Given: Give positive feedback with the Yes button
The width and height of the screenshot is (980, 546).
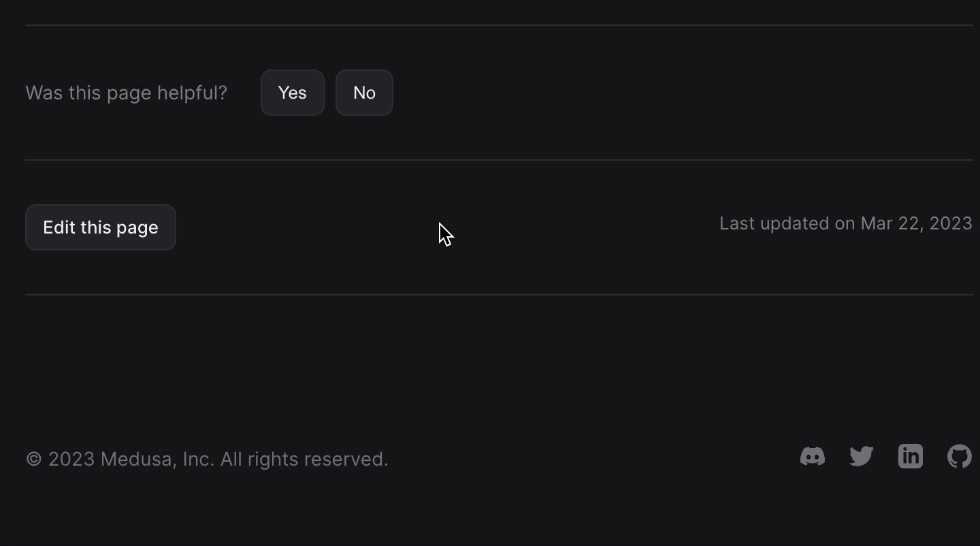Looking at the screenshot, I should click(291, 93).
